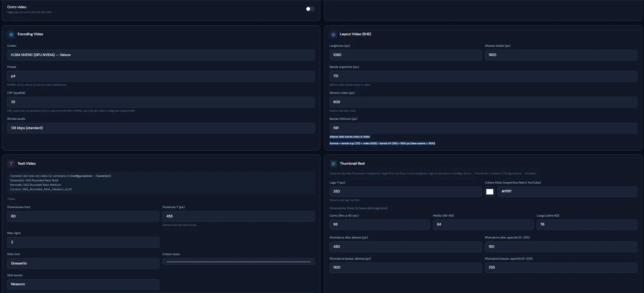Click the Posizione Y (px) field
This screenshot has height=293, width=644.
coord(238,216)
